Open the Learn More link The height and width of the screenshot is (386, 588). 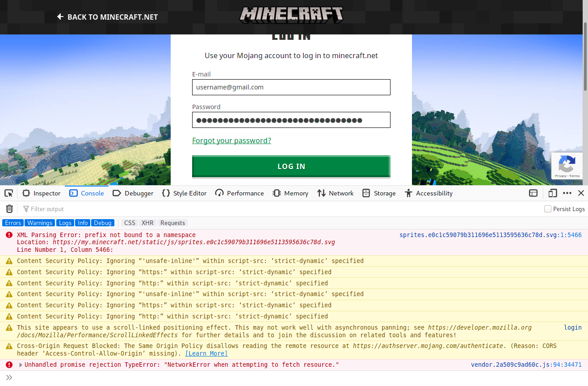[206, 353]
